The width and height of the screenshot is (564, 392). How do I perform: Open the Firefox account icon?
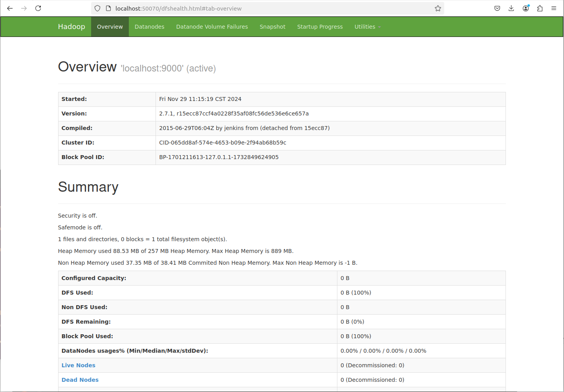526,8
